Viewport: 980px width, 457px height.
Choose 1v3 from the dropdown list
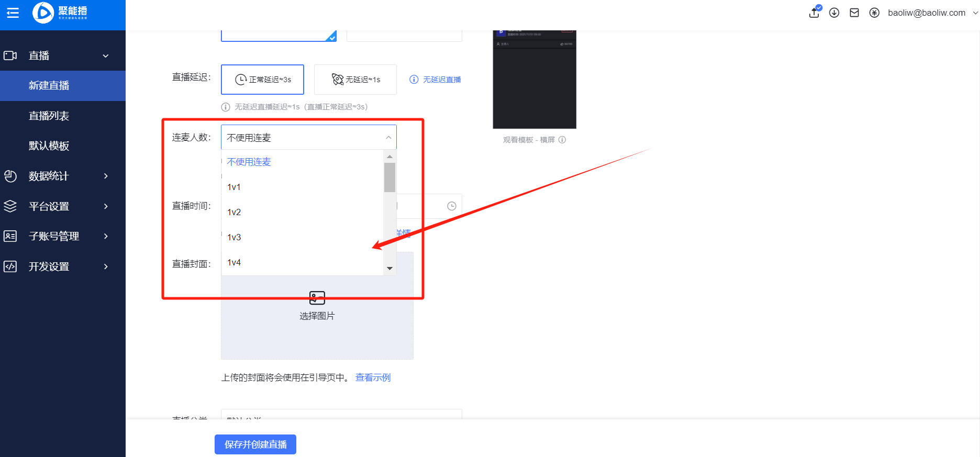tap(303, 237)
